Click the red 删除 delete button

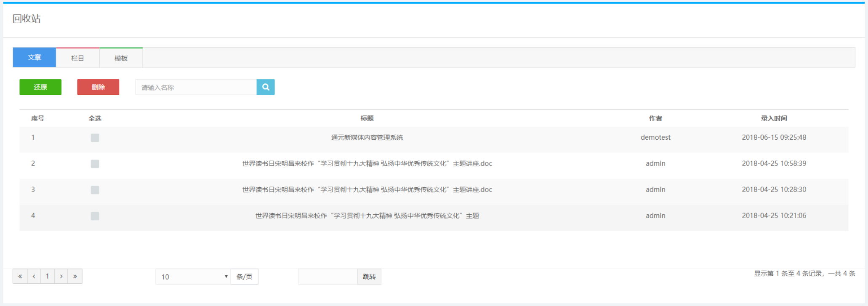(x=98, y=87)
